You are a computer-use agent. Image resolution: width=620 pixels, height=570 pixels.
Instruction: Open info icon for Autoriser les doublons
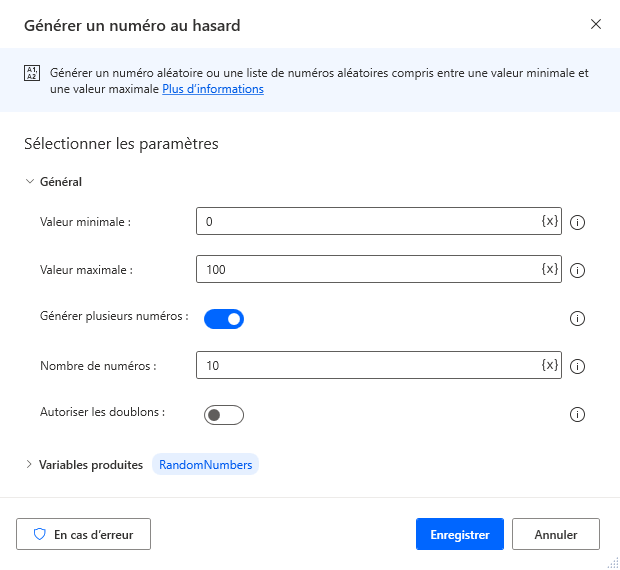point(577,415)
